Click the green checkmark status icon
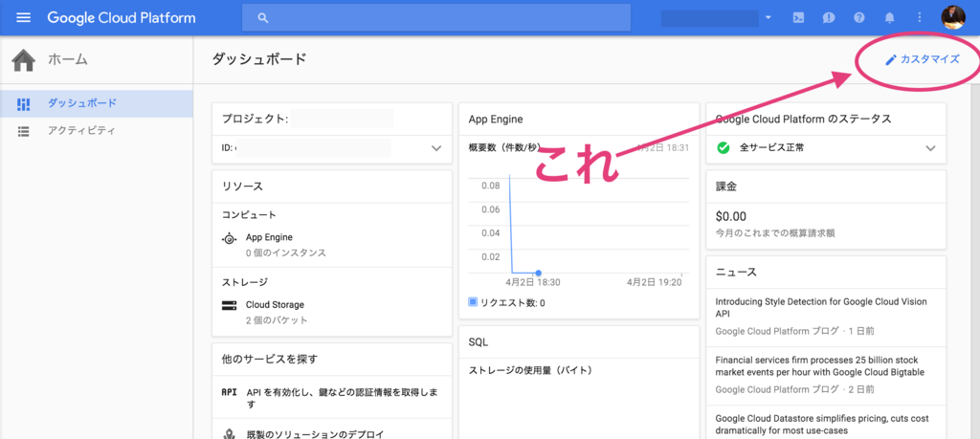The height and width of the screenshot is (439, 980). tap(724, 148)
